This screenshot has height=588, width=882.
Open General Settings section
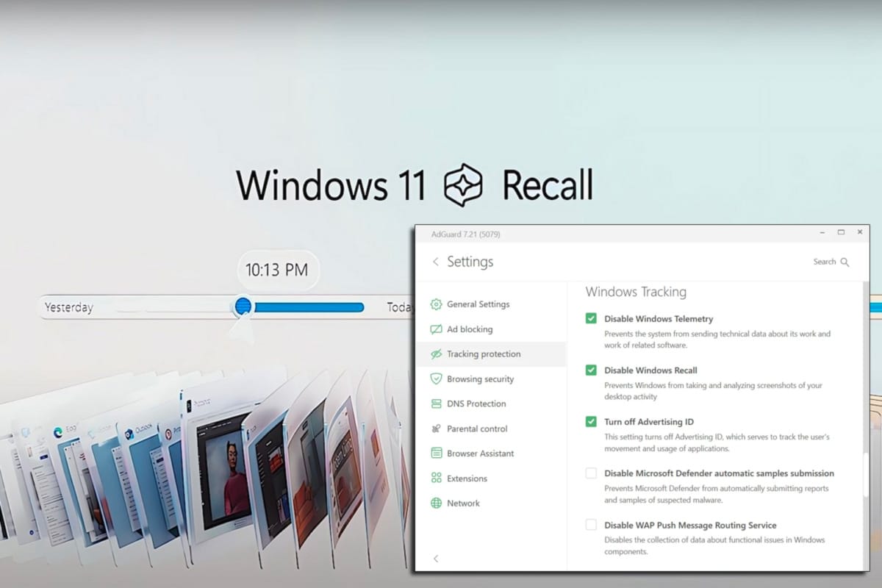point(491,304)
